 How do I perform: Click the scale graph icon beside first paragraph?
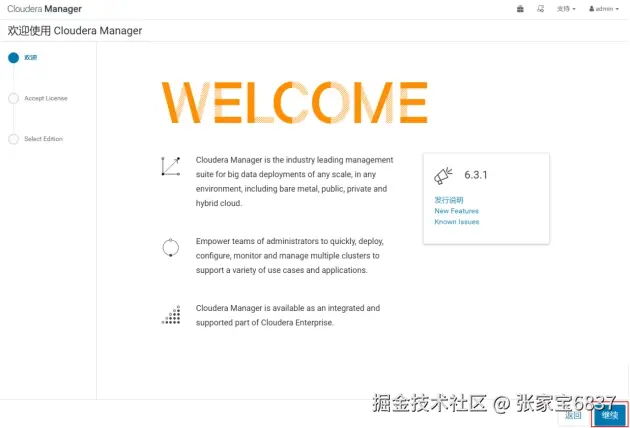click(x=171, y=166)
